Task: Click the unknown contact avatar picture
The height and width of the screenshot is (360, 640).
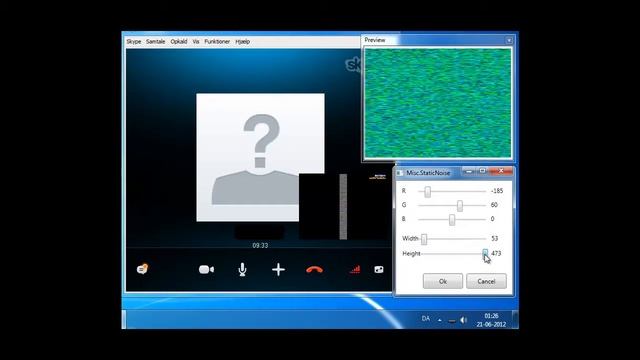Action: coord(260,158)
